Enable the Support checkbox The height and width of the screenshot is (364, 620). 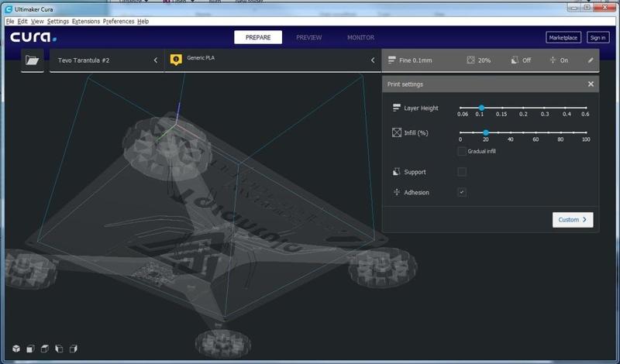click(461, 171)
